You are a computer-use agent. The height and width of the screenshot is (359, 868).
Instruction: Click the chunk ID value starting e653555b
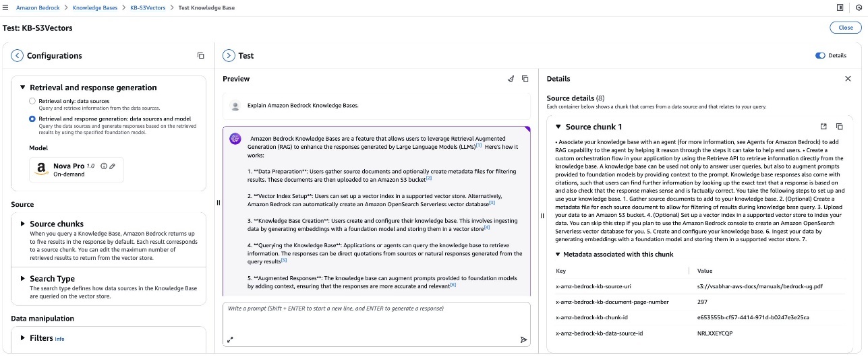coord(753,317)
